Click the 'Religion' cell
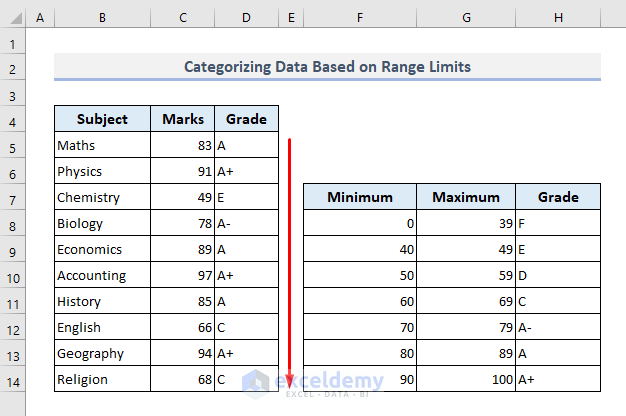The image size is (626, 416). click(102, 378)
